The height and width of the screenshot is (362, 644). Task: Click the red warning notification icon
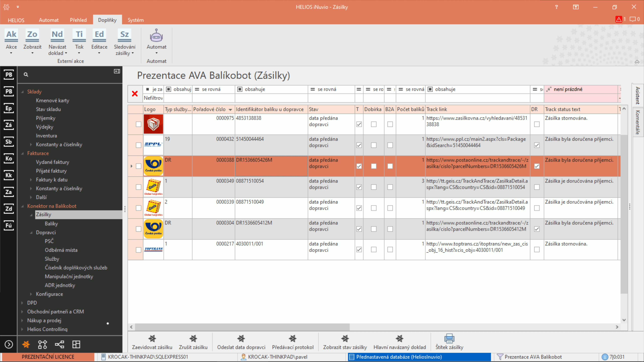pyautogui.click(x=619, y=19)
